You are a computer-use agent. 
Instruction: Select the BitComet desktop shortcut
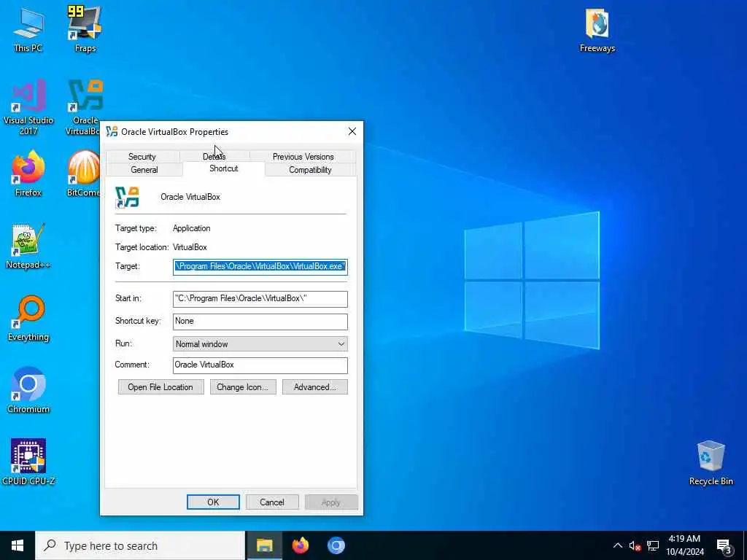point(83,174)
